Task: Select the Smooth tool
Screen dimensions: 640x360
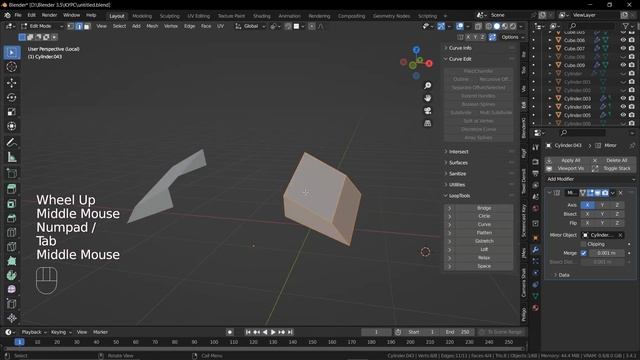Action: coord(11,289)
